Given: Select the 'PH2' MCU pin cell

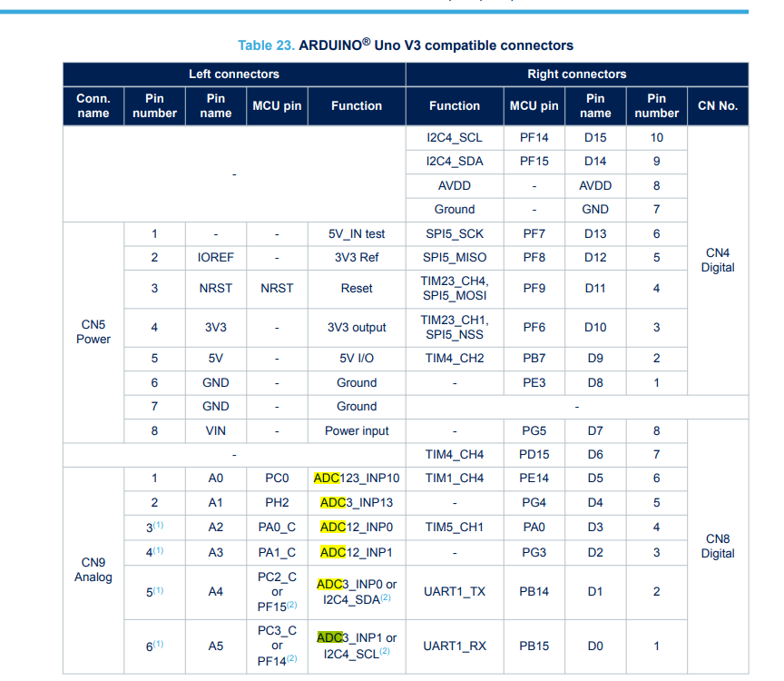Looking at the screenshot, I should tap(277, 502).
